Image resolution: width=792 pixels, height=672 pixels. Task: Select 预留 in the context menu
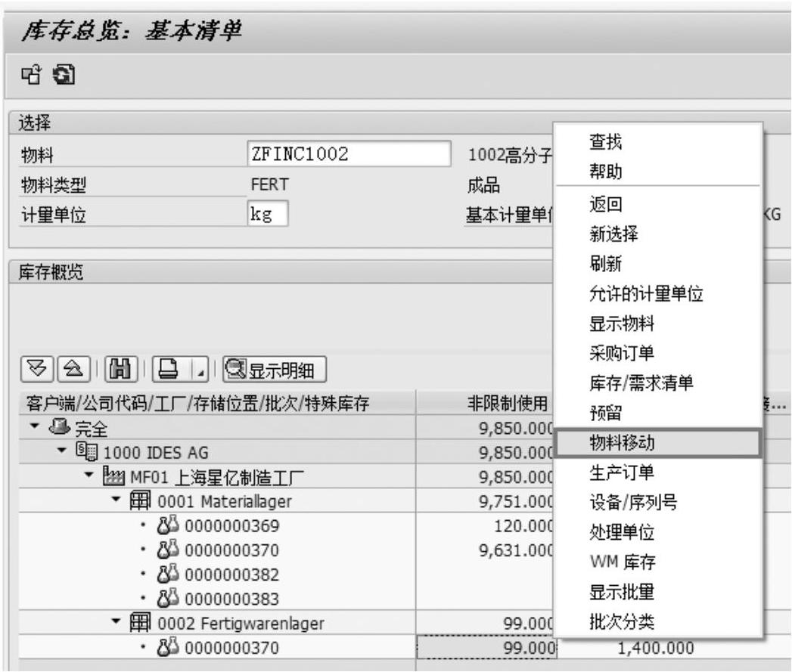[x=606, y=413]
